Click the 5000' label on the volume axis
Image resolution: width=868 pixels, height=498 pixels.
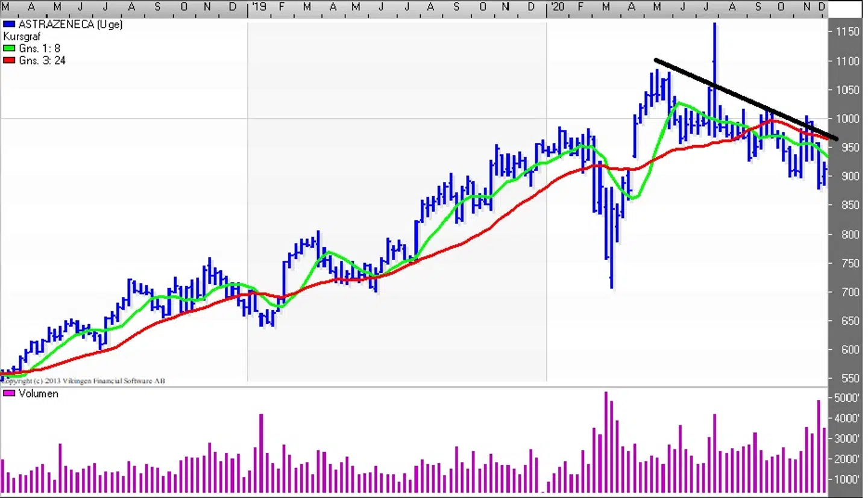[847, 397]
